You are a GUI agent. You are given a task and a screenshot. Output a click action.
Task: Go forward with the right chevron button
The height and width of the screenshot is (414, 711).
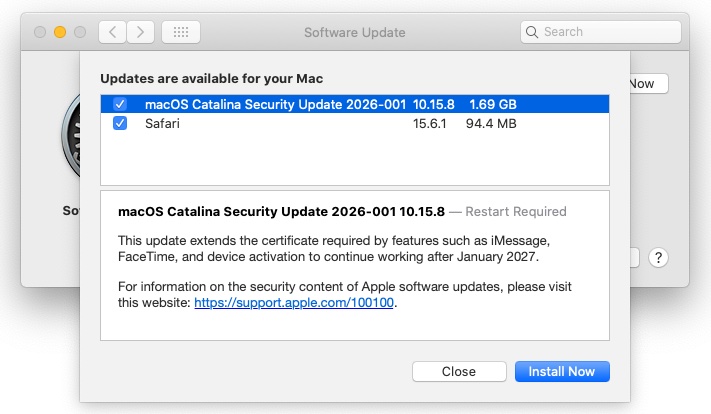(x=140, y=32)
